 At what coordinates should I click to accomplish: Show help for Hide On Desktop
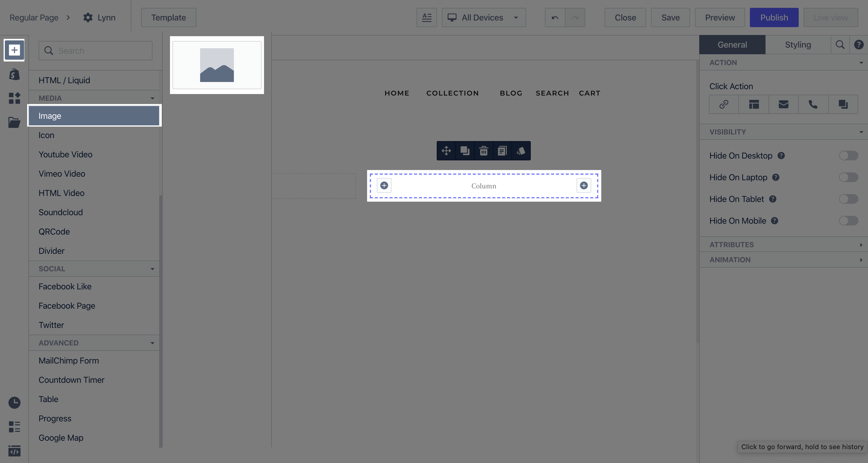click(x=781, y=156)
